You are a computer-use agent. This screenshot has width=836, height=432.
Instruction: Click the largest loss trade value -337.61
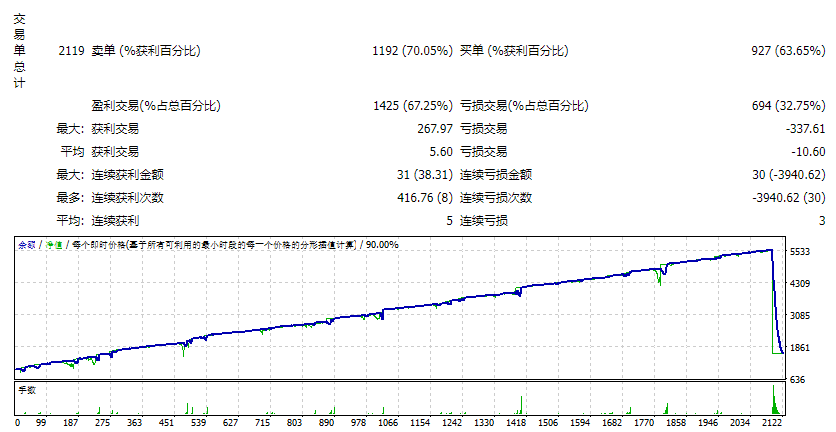click(x=807, y=129)
